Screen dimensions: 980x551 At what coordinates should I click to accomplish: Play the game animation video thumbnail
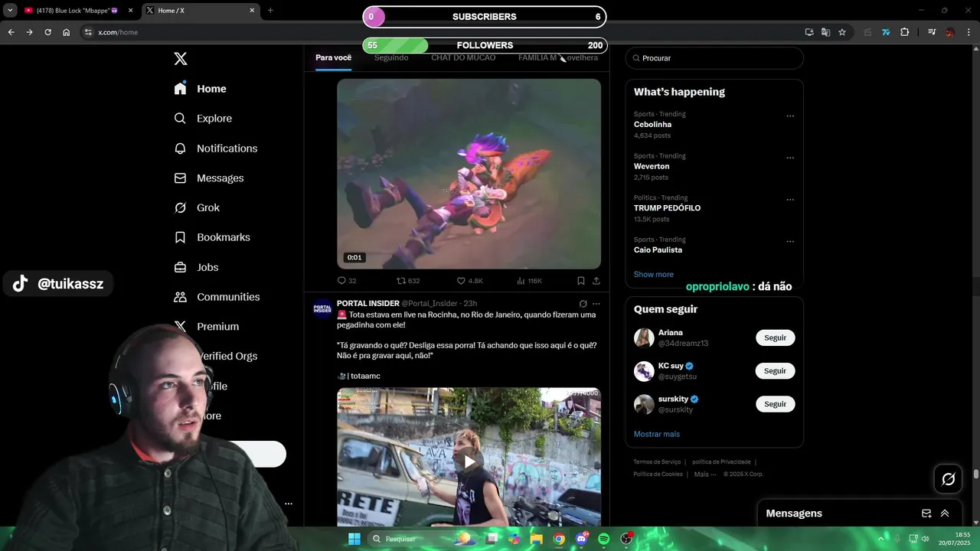pyautogui.click(x=469, y=174)
